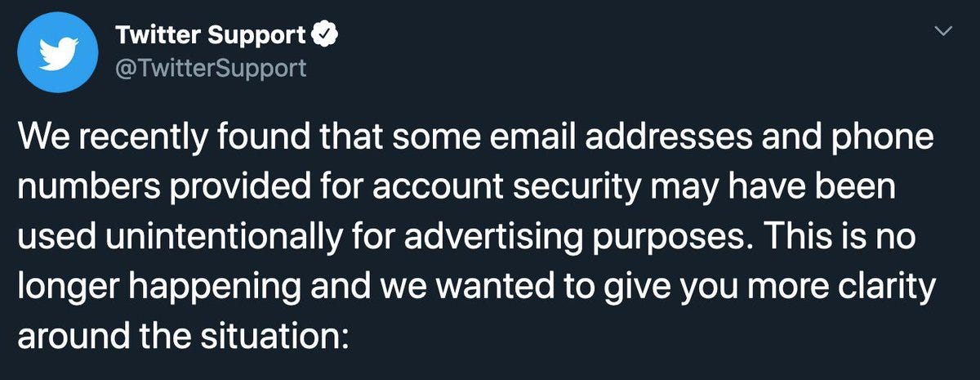The width and height of the screenshot is (980, 380).
Task: Click the words "longer happening" in tweet
Action: click(x=151, y=289)
